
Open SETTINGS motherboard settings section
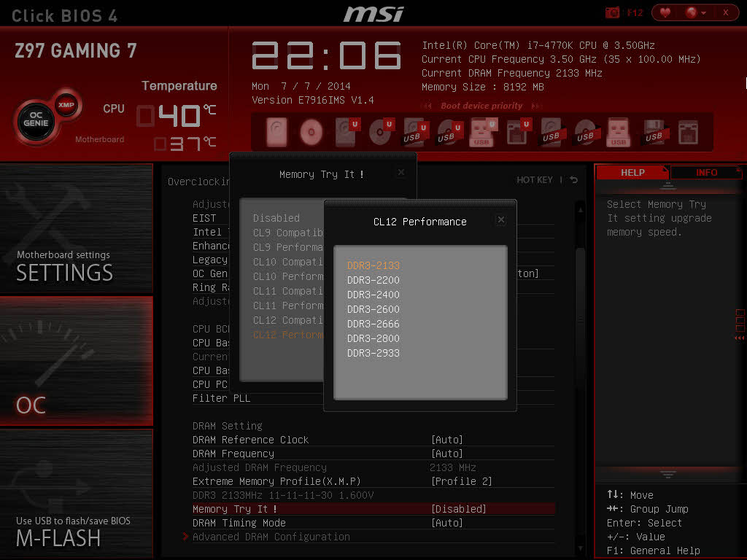pyautogui.click(x=76, y=228)
